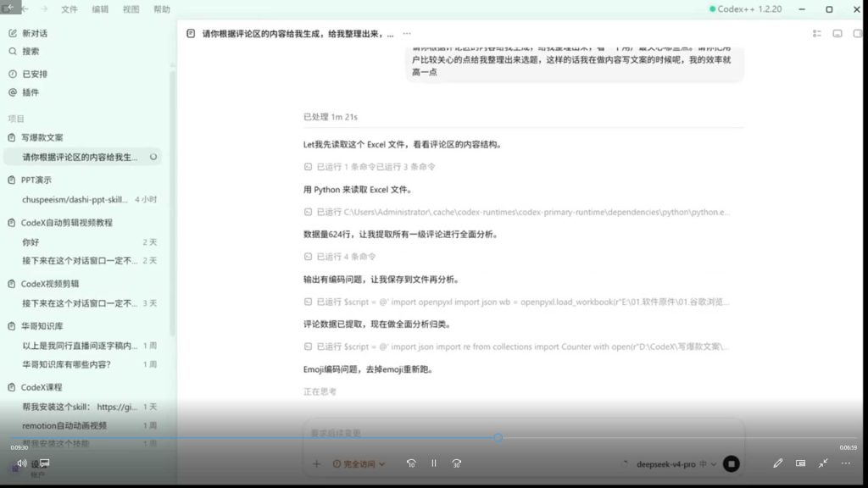Open video player more options ellipsis

click(x=846, y=463)
